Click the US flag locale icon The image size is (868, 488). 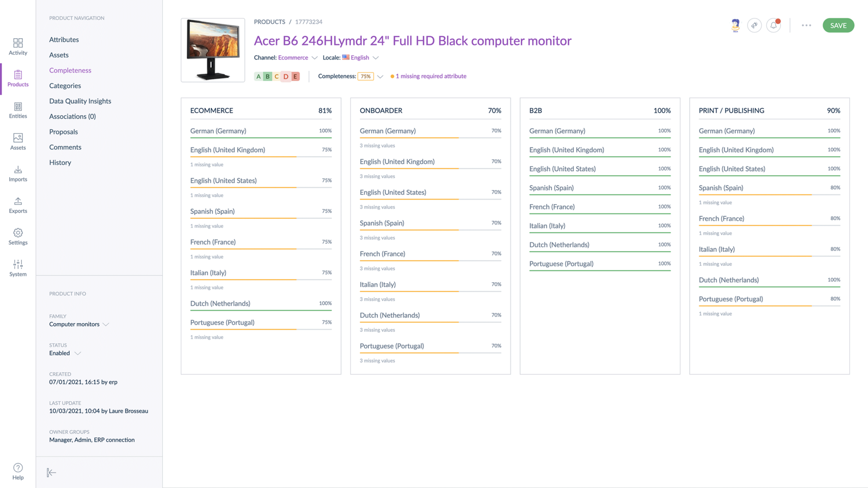point(346,57)
